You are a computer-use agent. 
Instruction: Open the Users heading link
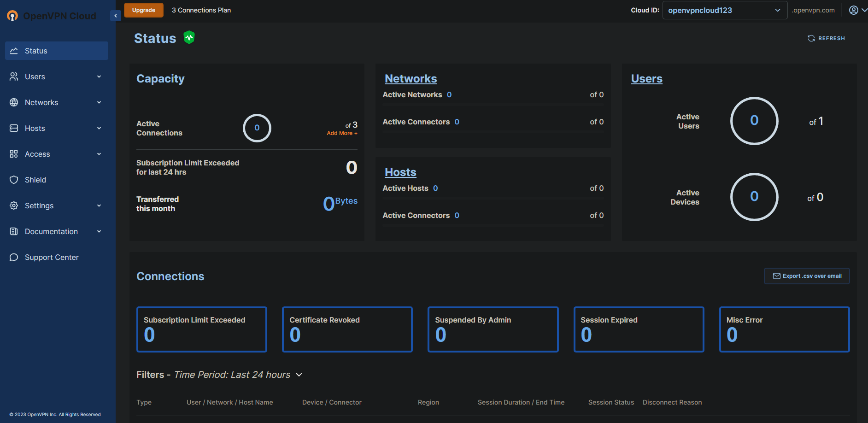[x=647, y=79]
